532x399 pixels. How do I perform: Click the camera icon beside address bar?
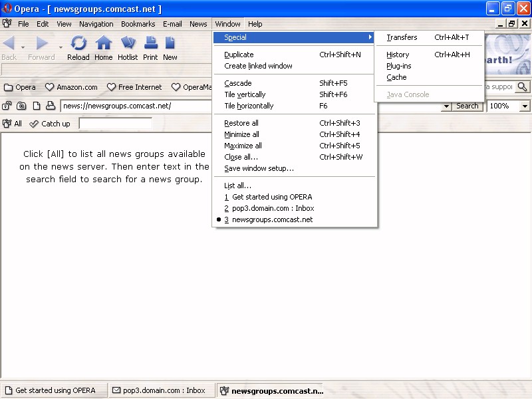pyautogui.click(x=21, y=106)
